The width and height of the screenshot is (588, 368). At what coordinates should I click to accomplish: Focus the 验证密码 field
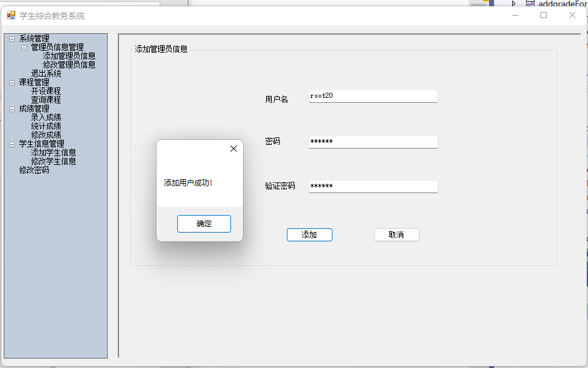373,186
